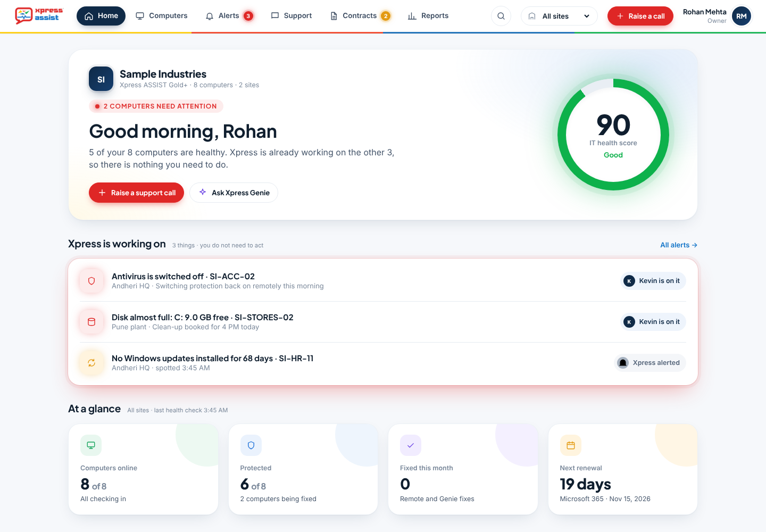This screenshot has width=766, height=532.
Task: Open the Support tab
Action: click(x=292, y=16)
